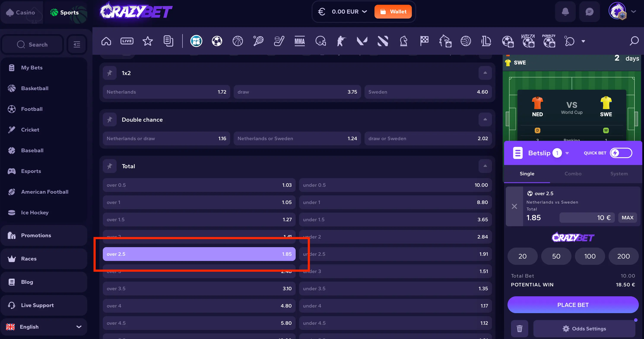Image resolution: width=644 pixels, height=339 pixels.
Task: Open bet history document icon in sports bar
Action: tap(168, 41)
